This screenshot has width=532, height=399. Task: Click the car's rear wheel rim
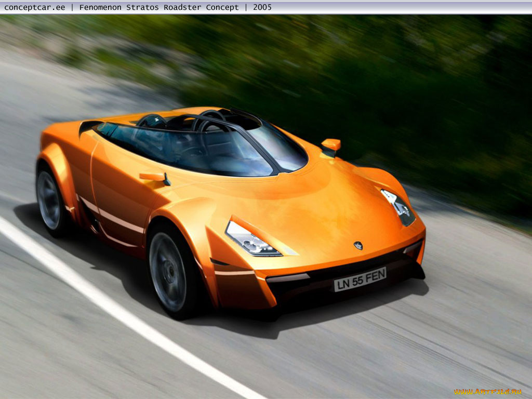(49, 199)
